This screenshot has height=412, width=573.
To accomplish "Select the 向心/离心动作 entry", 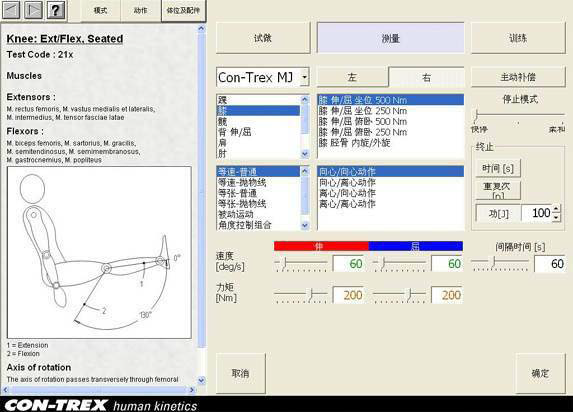I will pos(391,182).
